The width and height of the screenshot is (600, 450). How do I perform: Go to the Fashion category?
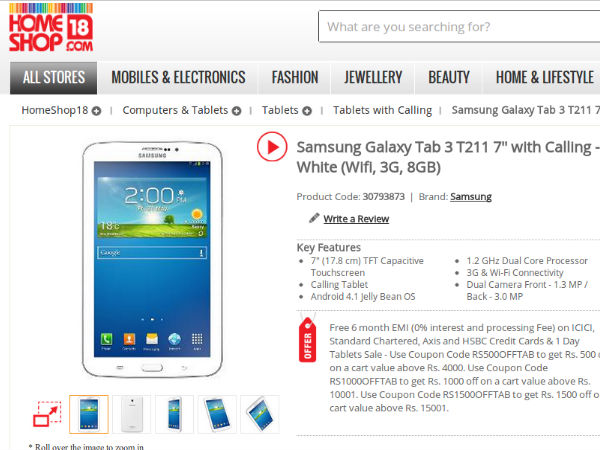(295, 78)
